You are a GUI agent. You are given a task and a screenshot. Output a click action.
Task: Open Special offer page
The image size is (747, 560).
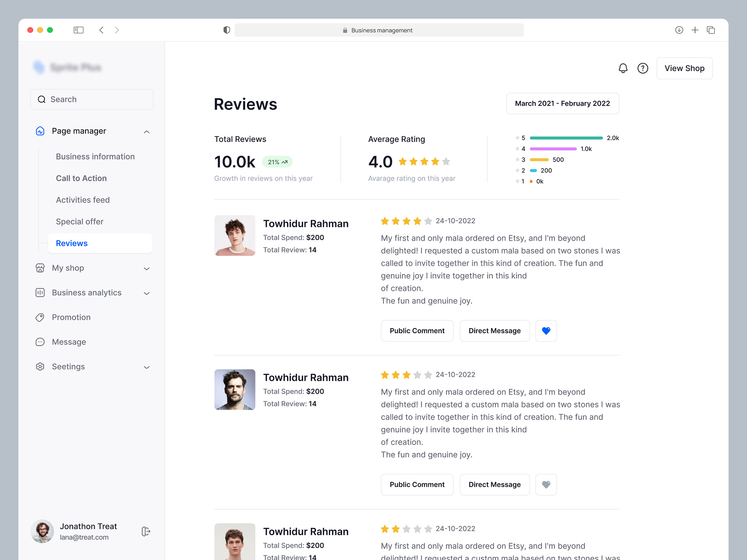click(80, 222)
